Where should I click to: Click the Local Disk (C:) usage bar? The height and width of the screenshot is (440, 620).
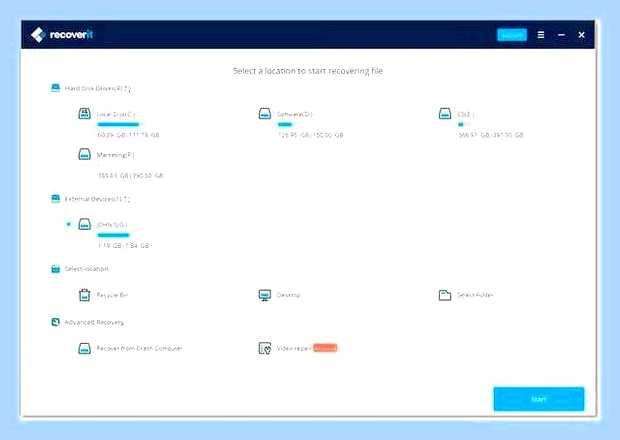(118, 124)
